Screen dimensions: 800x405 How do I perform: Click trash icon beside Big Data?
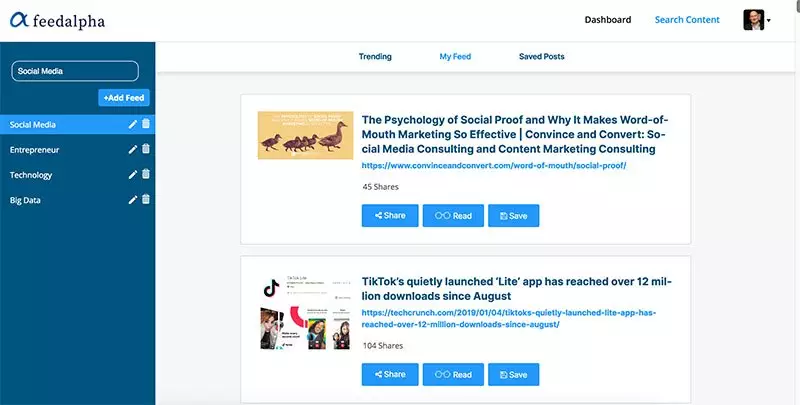coord(146,199)
